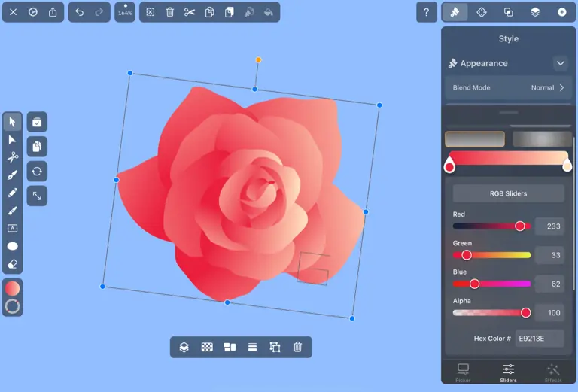
Task: Toggle duplicate mode in the left side panel
Action: [x=37, y=147]
